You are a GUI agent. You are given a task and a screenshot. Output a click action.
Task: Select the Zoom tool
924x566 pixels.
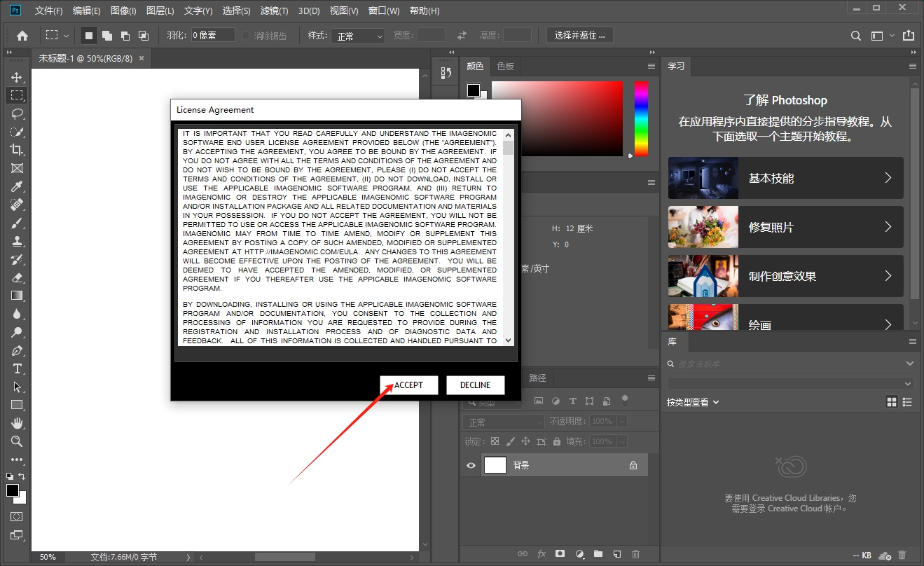[17, 441]
